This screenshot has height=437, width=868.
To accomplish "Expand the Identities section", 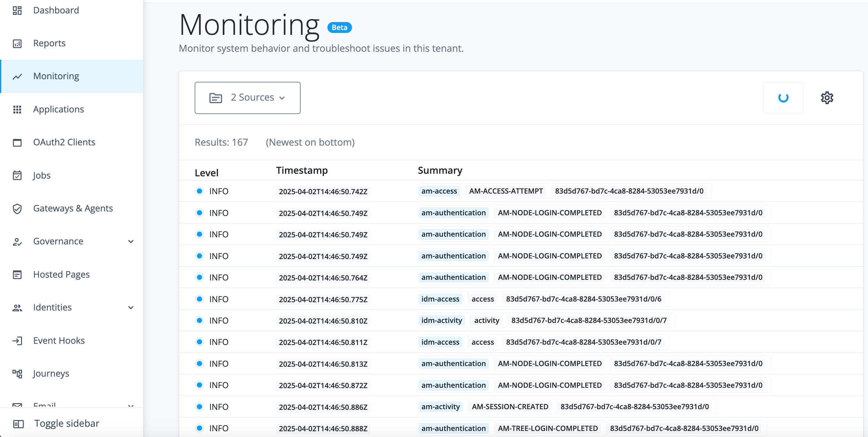I will [52, 308].
